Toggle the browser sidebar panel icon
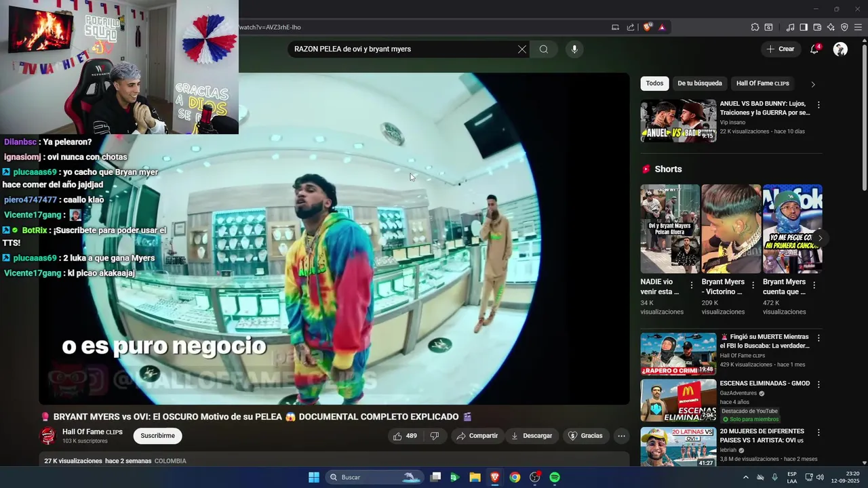 click(804, 27)
